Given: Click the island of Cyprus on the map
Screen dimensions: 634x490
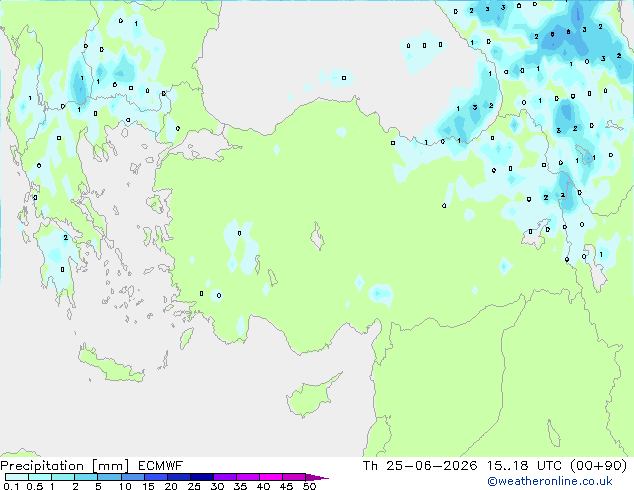Looking at the screenshot, I should (309, 398).
